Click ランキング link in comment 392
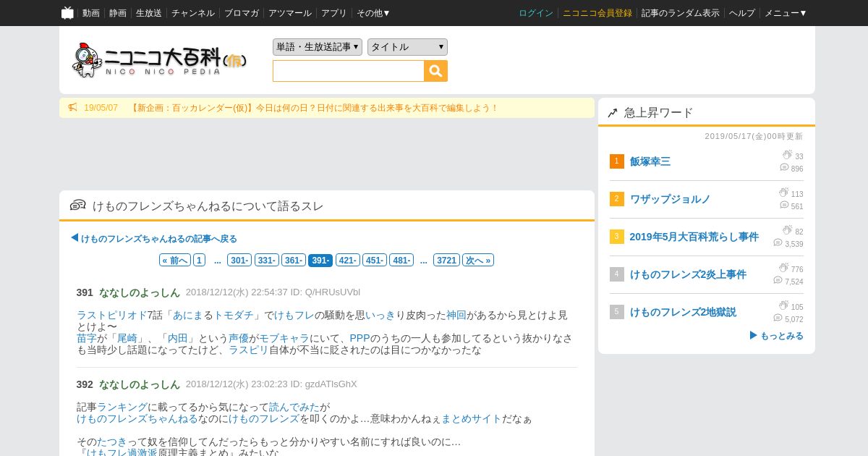Viewport: 868px width, 456px height. point(122,407)
